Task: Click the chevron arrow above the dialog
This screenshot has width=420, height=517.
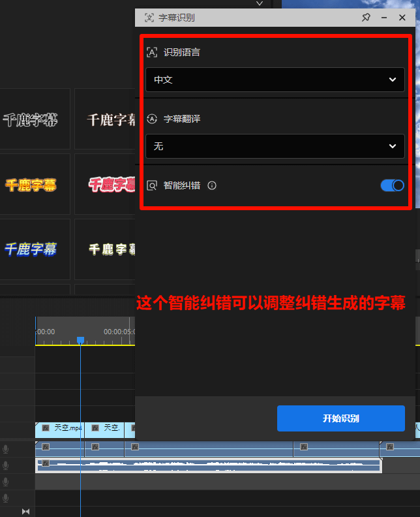Action: coord(260,3)
